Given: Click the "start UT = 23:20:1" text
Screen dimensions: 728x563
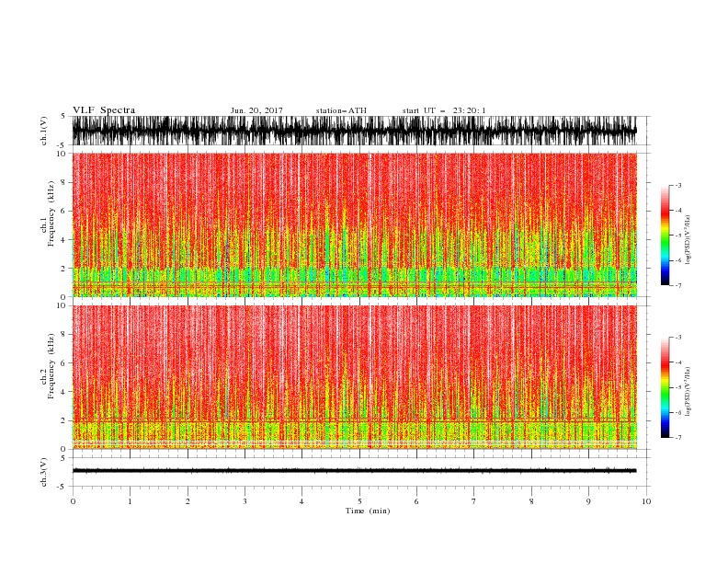Looking at the screenshot, I should tap(444, 110).
